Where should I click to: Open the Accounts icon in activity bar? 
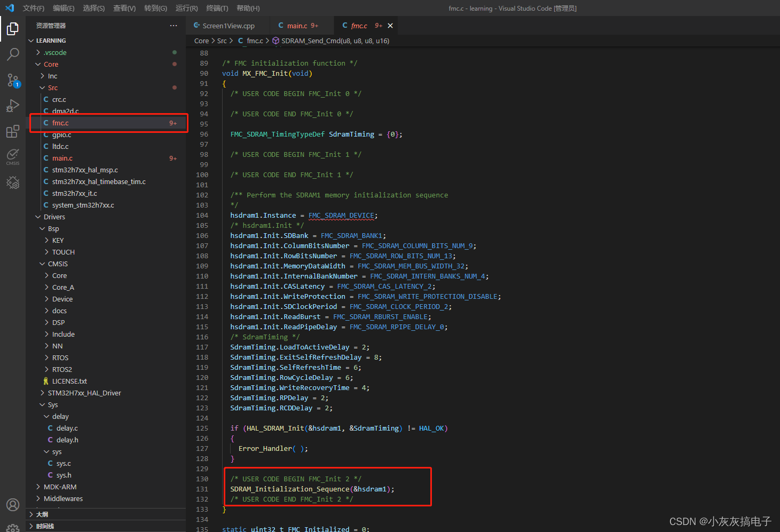tap(13, 505)
